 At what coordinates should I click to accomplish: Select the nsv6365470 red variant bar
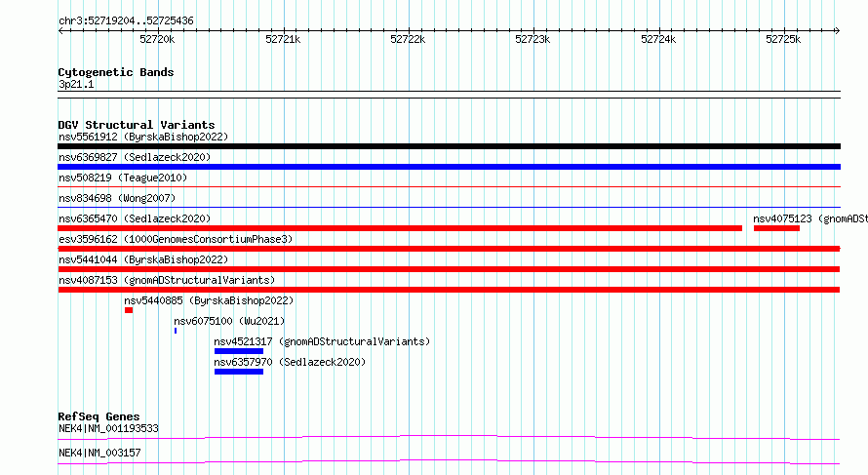pyautogui.click(x=400, y=228)
